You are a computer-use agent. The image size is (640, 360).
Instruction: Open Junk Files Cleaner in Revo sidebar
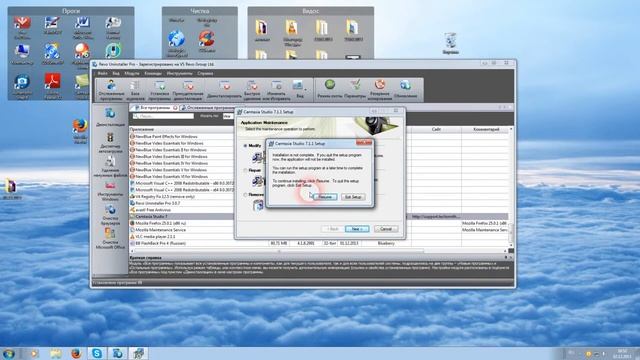[x=110, y=167]
